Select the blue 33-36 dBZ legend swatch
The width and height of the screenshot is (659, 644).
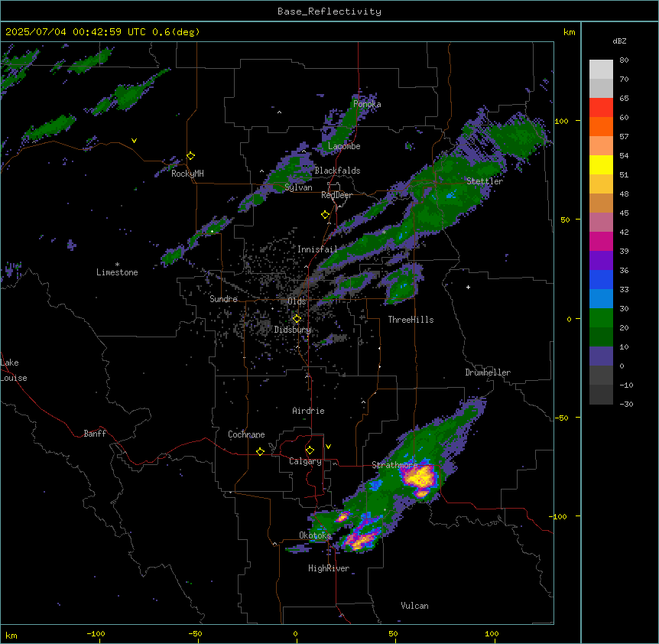click(601, 279)
